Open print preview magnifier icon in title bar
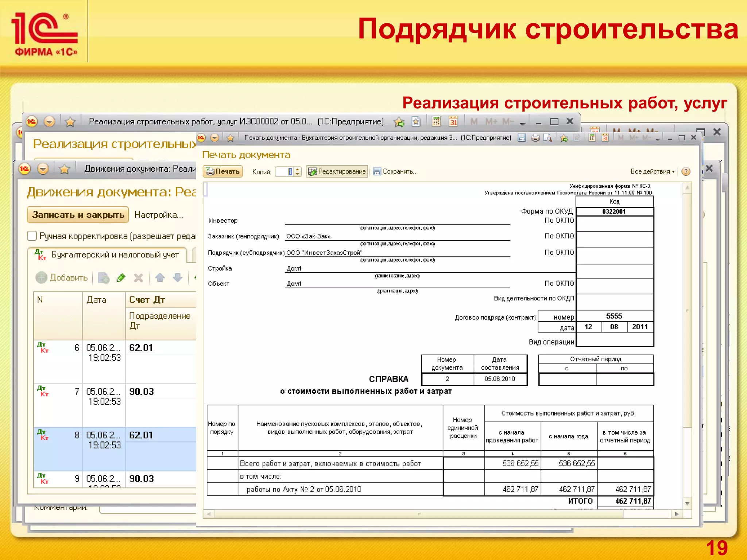The height and width of the screenshot is (560, 747). coord(547,138)
